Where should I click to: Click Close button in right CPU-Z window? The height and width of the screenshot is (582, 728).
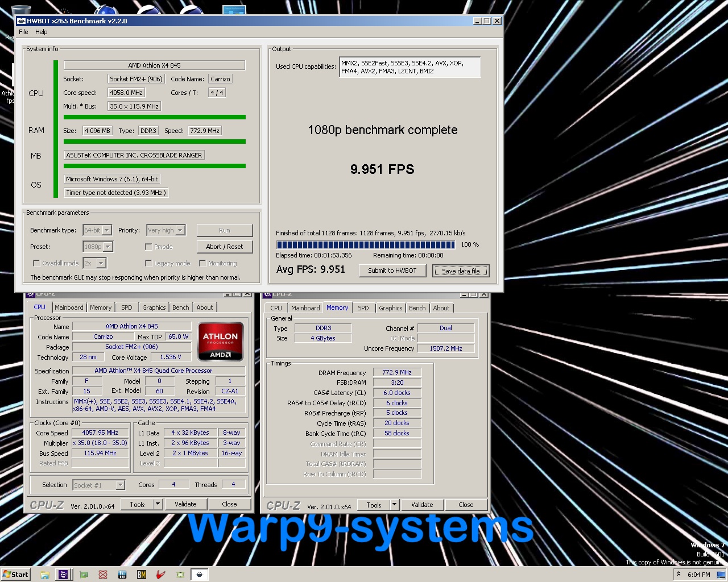(466, 505)
